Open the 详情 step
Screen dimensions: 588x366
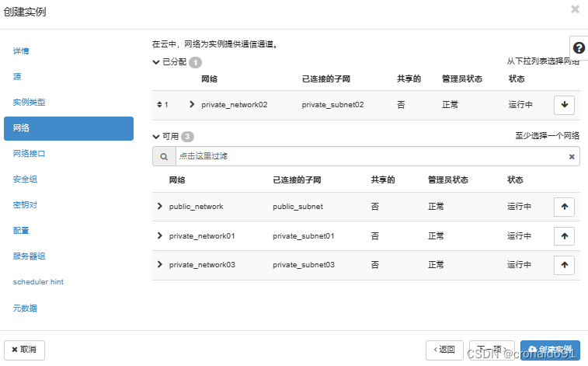[x=21, y=51]
